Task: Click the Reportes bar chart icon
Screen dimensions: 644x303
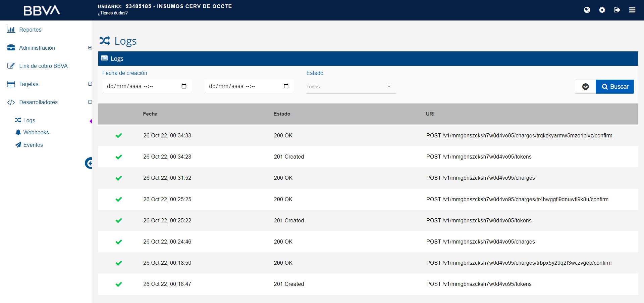Action: (11, 30)
